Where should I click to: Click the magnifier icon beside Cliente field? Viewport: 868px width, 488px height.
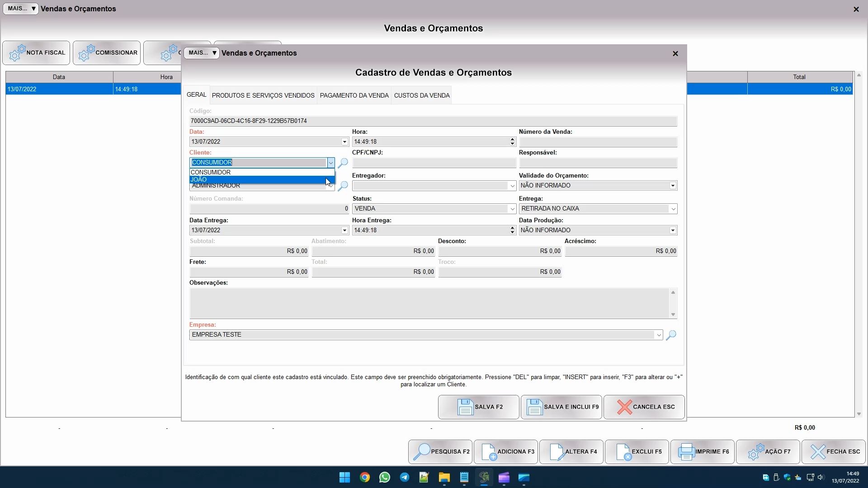[343, 163]
